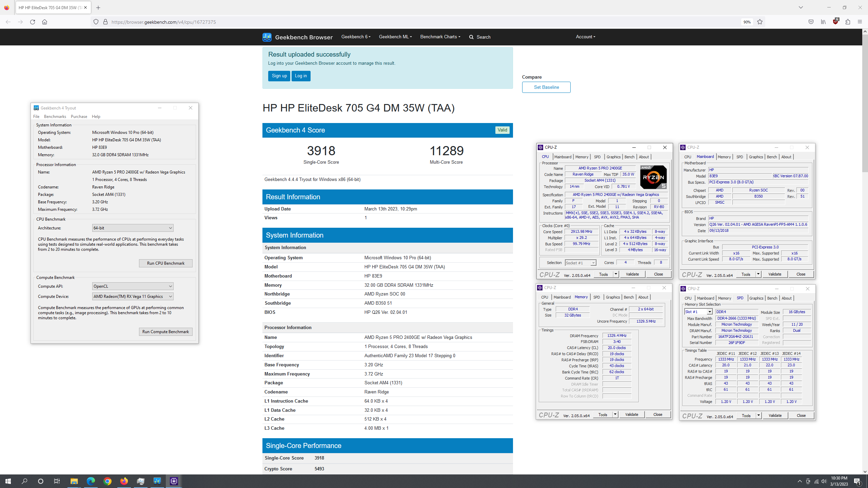This screenshot has width=868, height=488.
Task: Click Run CPU Benchmark button
Action: 166,263
